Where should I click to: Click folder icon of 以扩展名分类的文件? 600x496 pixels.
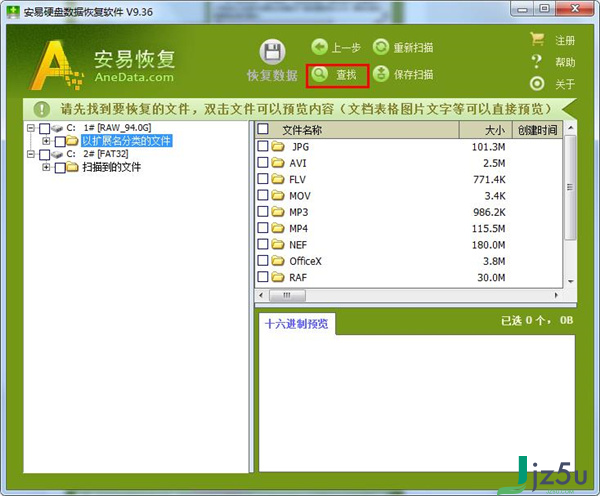[x=72, y=141]
